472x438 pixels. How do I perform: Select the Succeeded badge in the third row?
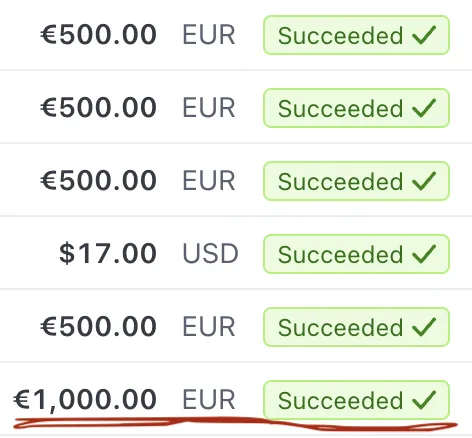point(356,181)
